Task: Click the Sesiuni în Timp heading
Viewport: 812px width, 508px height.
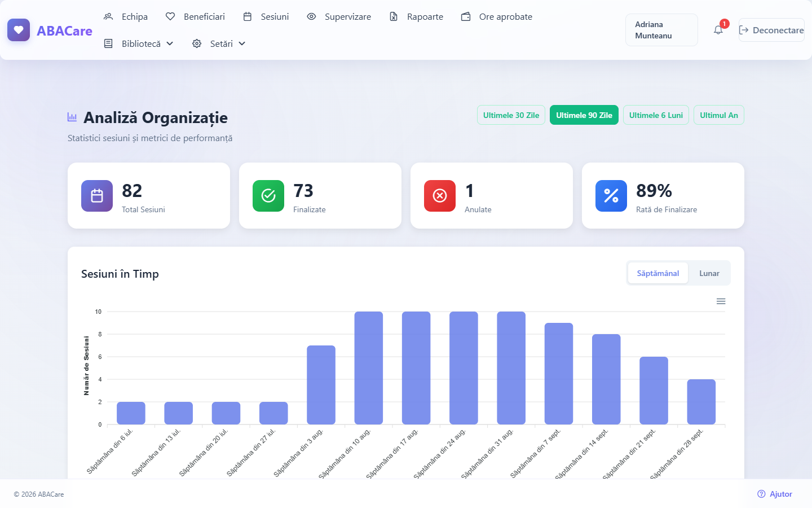Action: [120, 274]
